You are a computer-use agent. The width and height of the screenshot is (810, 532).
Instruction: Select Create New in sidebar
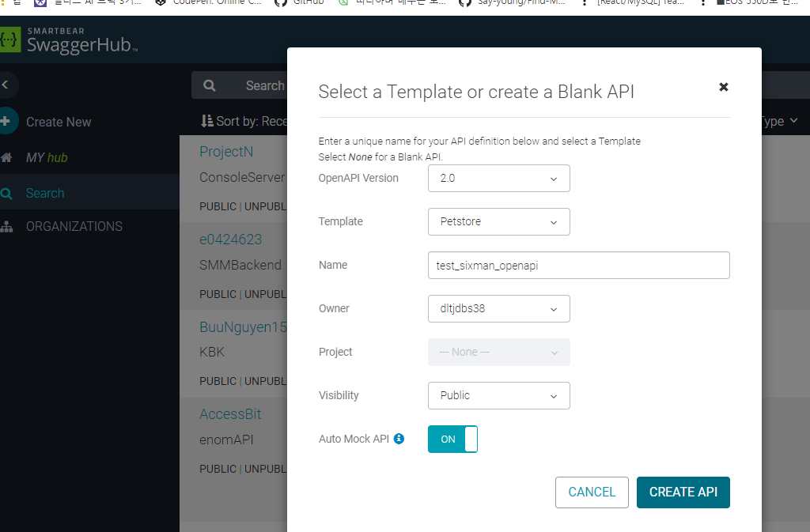pos(59,122)
